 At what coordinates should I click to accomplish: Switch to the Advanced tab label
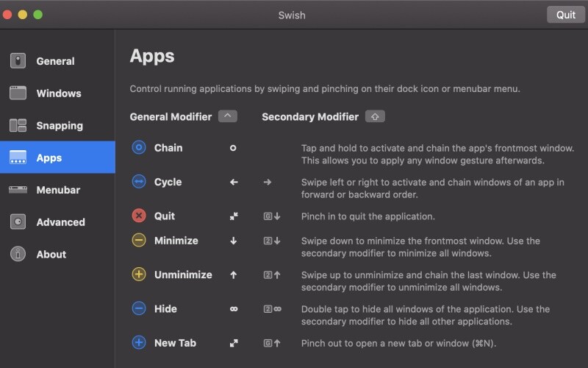[x=61, y=222]
